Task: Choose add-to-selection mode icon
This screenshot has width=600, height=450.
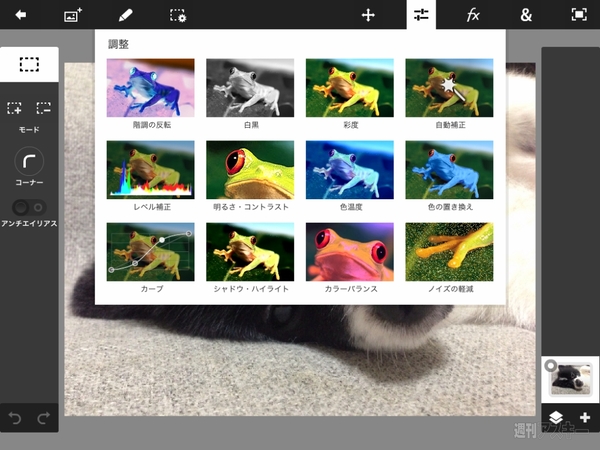Action: (14, 108)
